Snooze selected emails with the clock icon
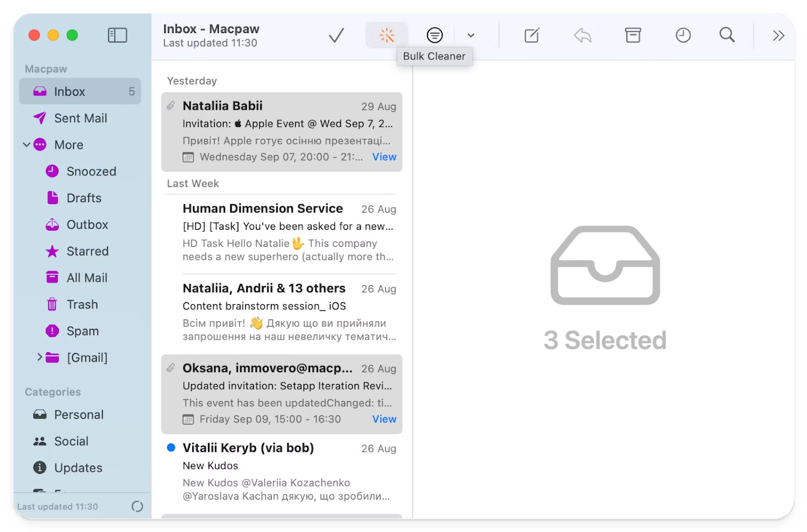Screen dimensions: 807x532 coord(682,35)
